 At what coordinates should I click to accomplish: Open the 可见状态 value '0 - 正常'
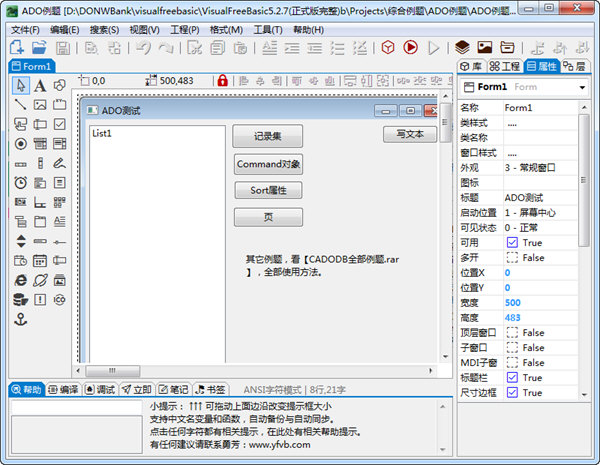[x=540, y=228]
